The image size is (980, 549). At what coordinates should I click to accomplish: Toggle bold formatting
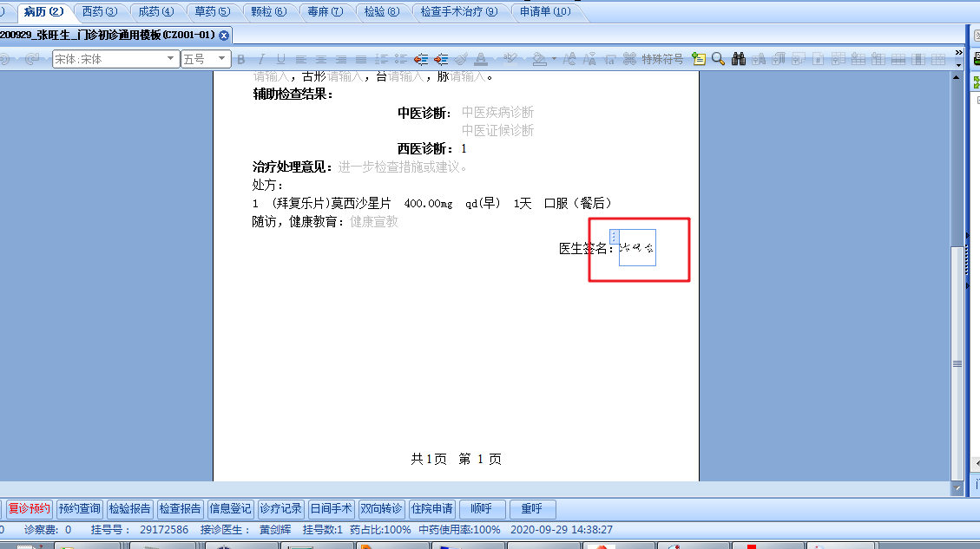(241, 59)
